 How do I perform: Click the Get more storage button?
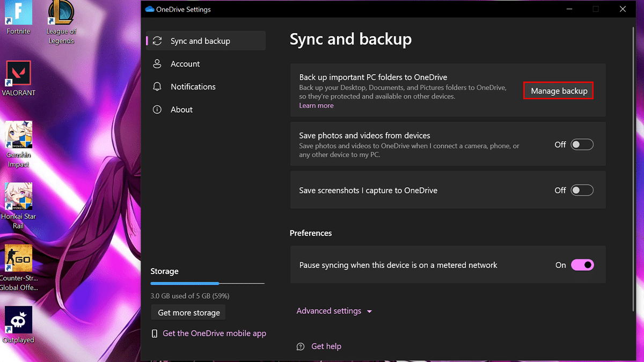tap(189, 313)
